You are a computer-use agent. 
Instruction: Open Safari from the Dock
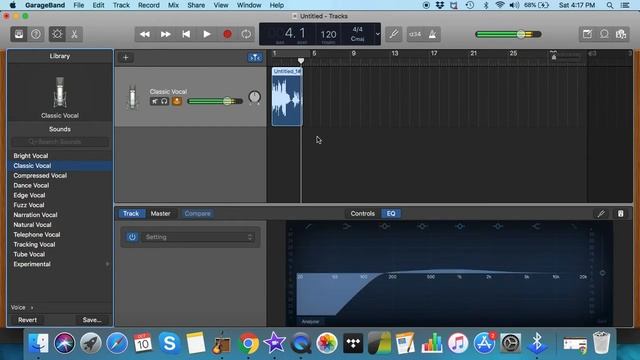click(x=117, y=342)
